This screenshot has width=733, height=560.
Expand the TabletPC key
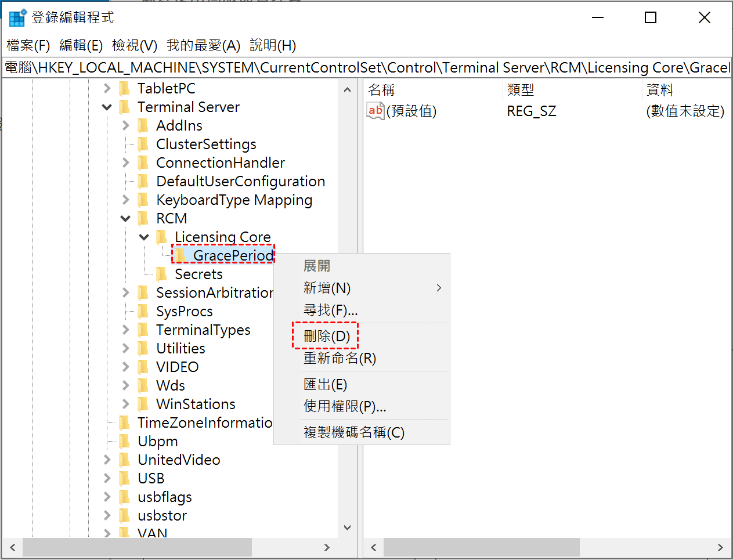[x=107, y=88]
